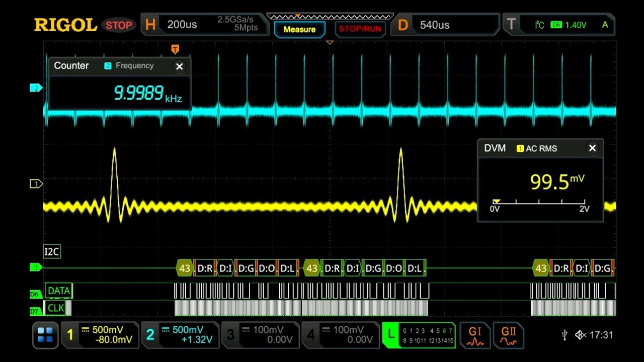
Task: Select the channel 2 ground level marker
Action: [36, 88]
